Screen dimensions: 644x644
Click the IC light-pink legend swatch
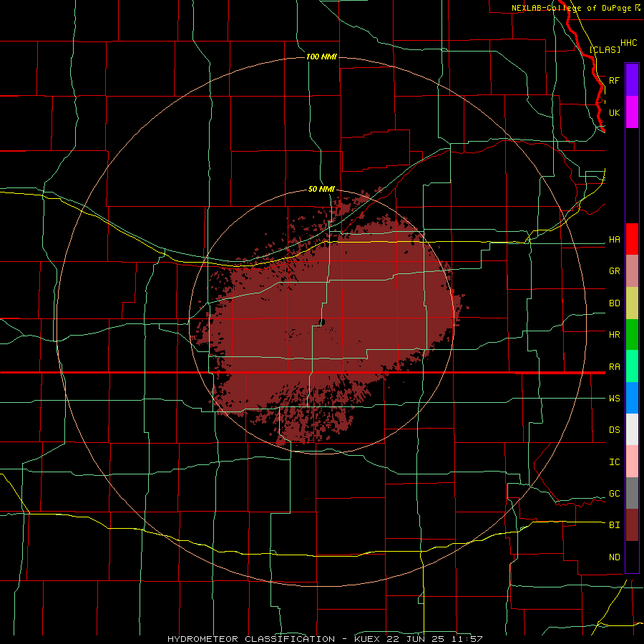632,462
